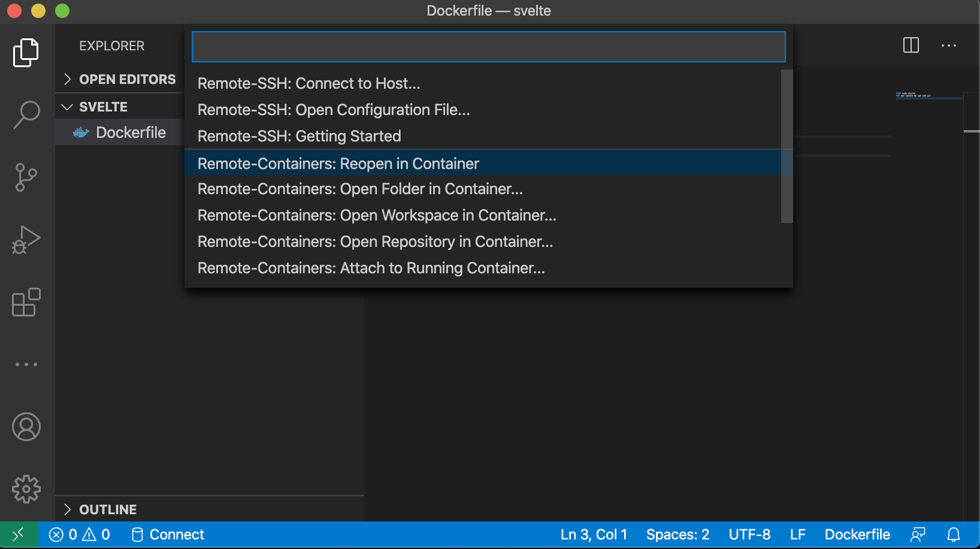This screenshot has width=980, height=549.
Task: Run Remote-Containers: Reopen in Container
Action: (483, 164)
